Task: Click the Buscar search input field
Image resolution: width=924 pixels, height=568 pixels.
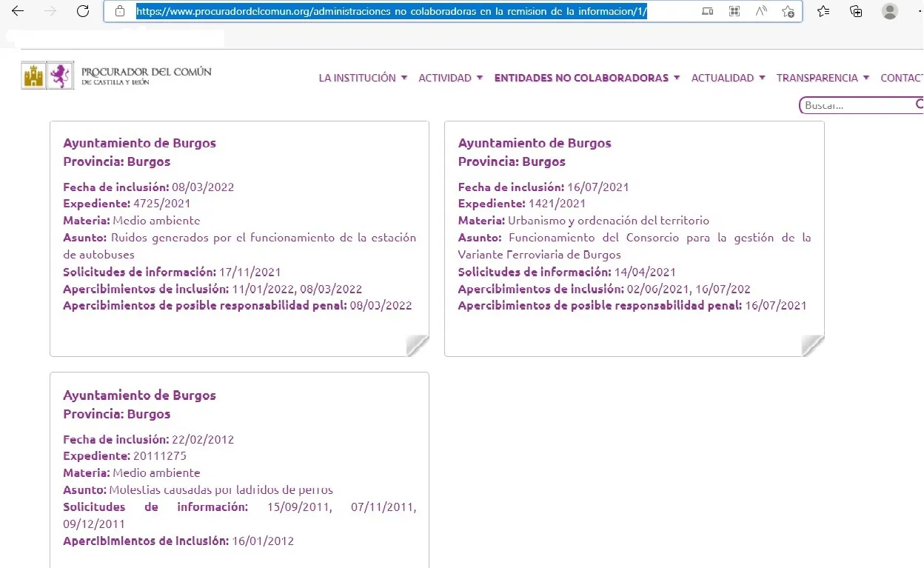Action: pos(857,105)
